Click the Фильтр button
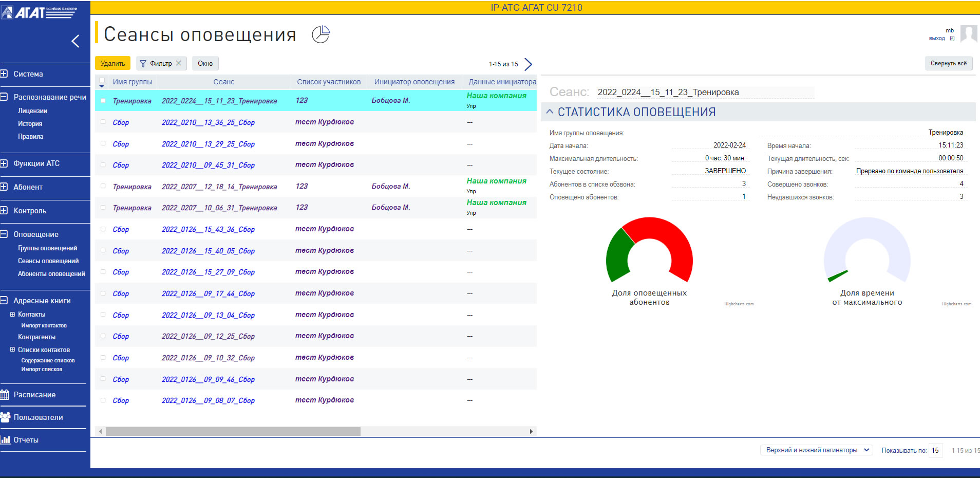This screenshot has height=478, width=980. 161,63
